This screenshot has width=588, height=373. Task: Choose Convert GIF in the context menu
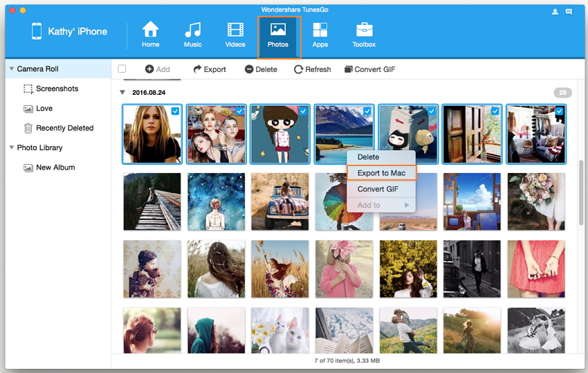click(x=378, y=189)
